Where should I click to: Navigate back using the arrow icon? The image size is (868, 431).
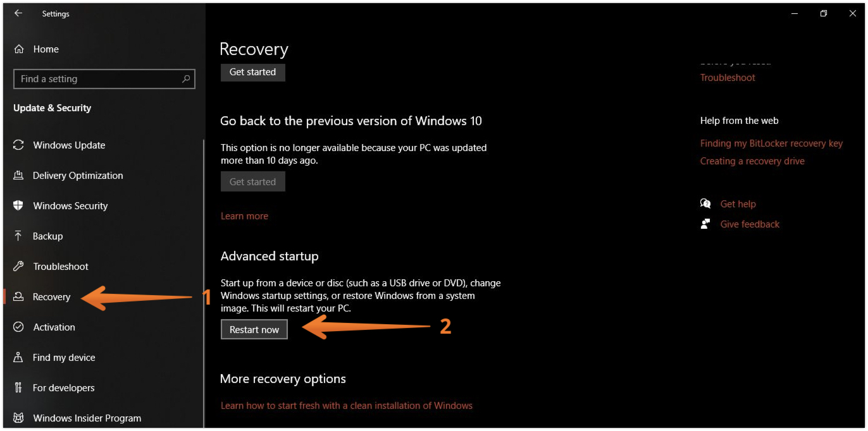(17, 13)
